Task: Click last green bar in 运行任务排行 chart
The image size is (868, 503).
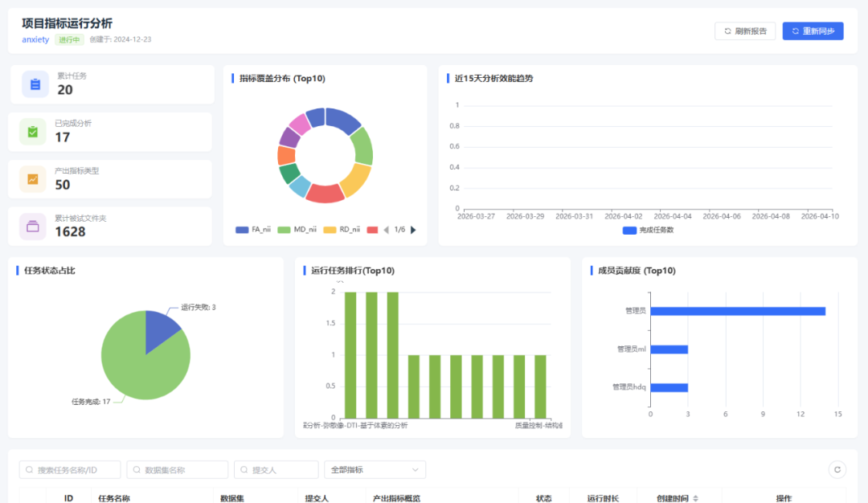Action: coord(540,386)
